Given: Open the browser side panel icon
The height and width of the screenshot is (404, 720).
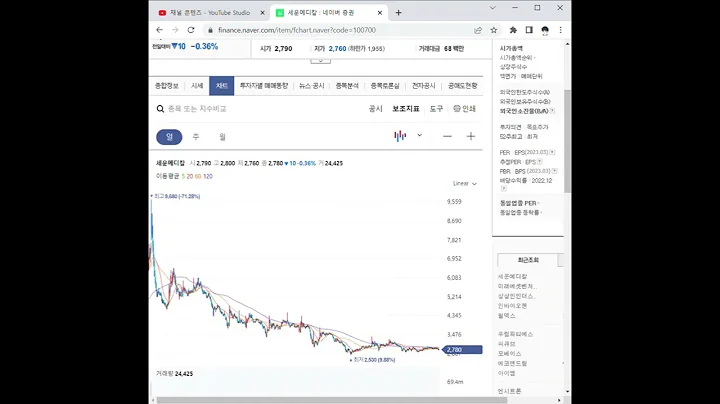Looking at the screenshot, I should pyautogui.click(x=529, y=30).
